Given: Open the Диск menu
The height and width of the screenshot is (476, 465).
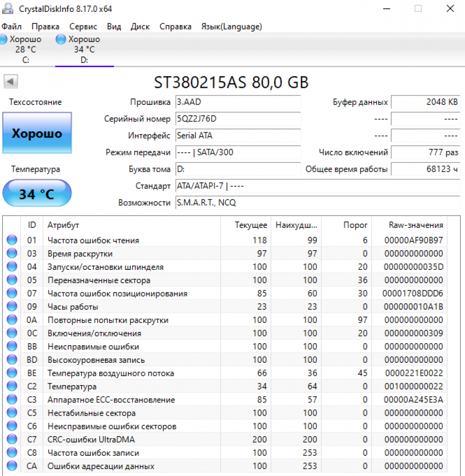Looking at the screenshot, I should (x=140, y=26).
